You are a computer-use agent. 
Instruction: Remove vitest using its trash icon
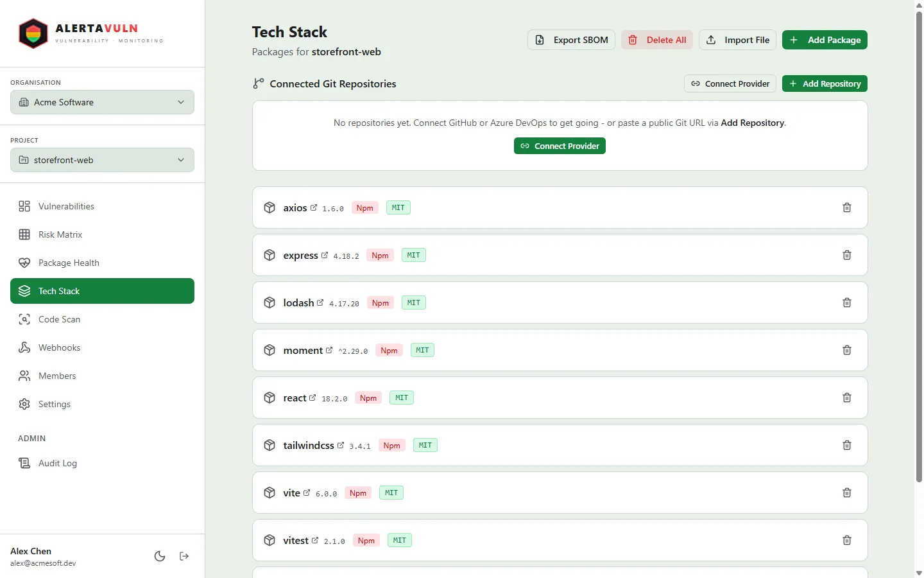point(847,540)
